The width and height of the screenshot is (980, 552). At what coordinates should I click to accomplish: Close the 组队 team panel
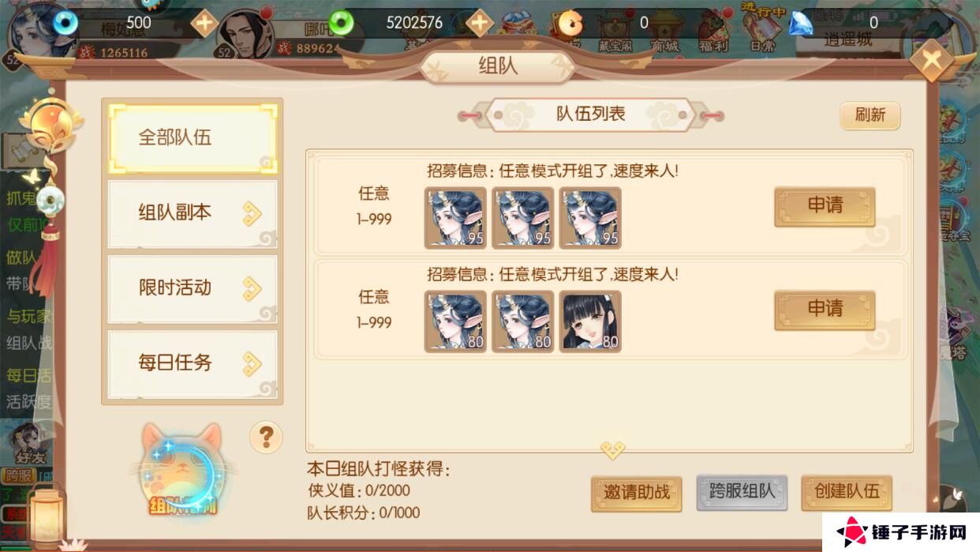(931, 59)
